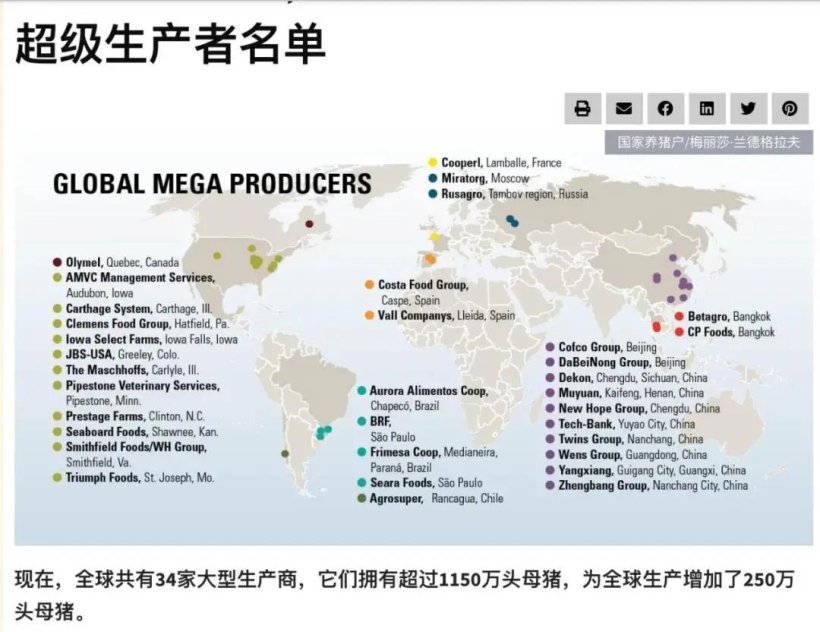Click the Clemens Food Group entry
This screenshot has height=632, width=820.
[x=141, y=324]
